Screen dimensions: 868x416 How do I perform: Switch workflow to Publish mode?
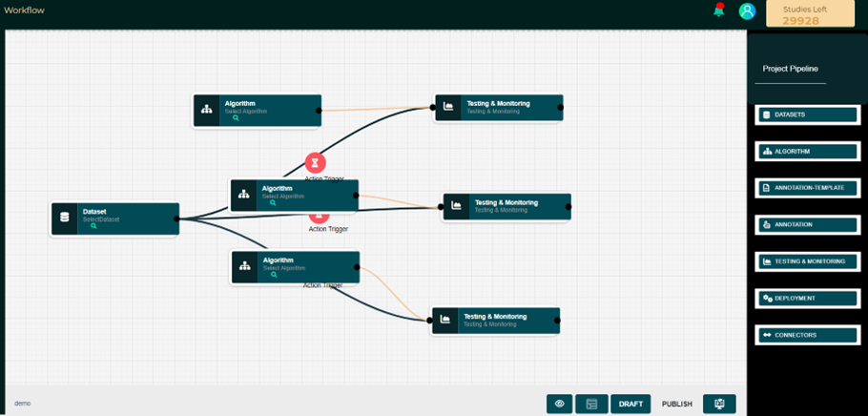[677, 404]
